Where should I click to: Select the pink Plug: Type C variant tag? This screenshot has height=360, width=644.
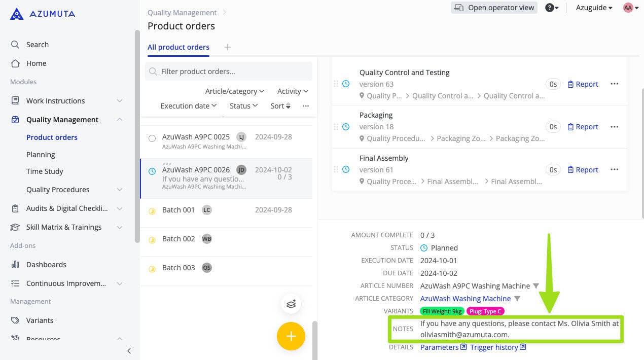[485, 311]
